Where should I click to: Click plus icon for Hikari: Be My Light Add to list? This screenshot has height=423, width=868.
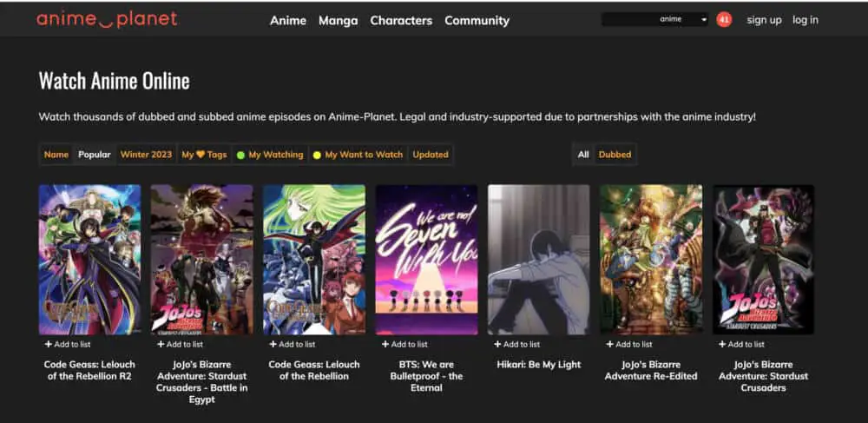[x=497, y=344]
